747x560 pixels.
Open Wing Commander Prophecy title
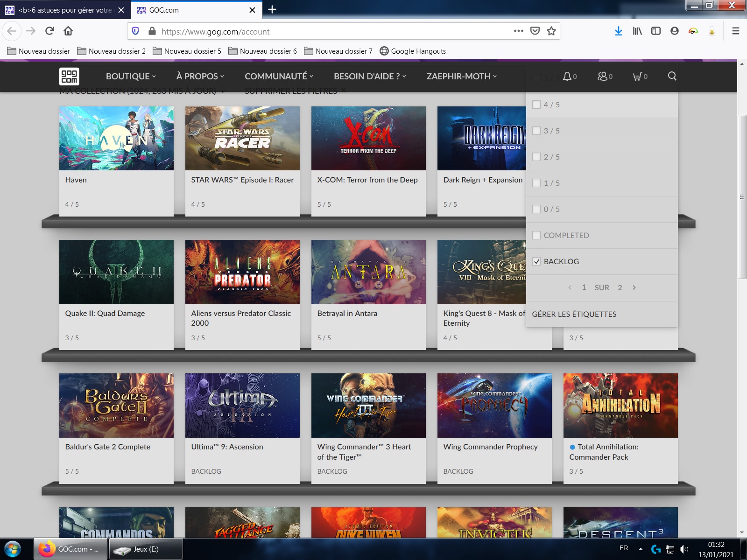[x=491, y=447]
